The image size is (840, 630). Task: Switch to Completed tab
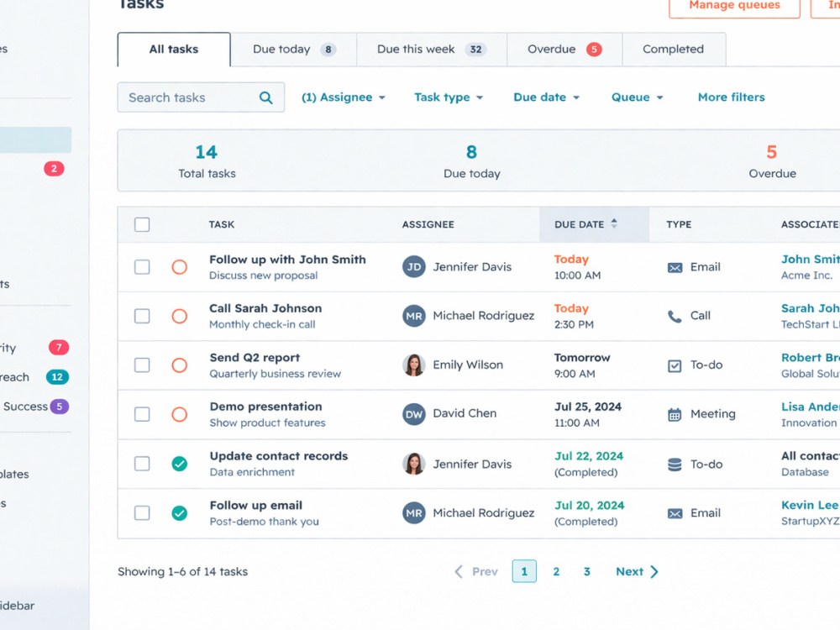[x=674, y=50]
